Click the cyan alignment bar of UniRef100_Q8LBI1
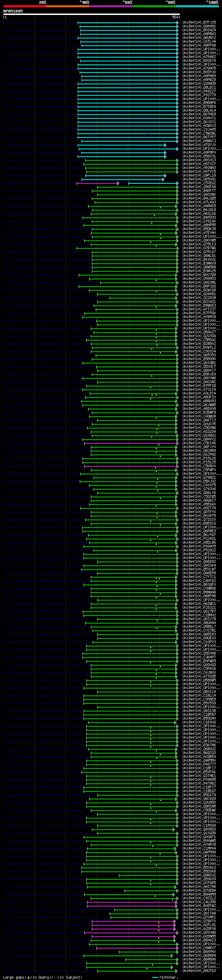Viewport: 222px width, 980px height. (128, 88)
